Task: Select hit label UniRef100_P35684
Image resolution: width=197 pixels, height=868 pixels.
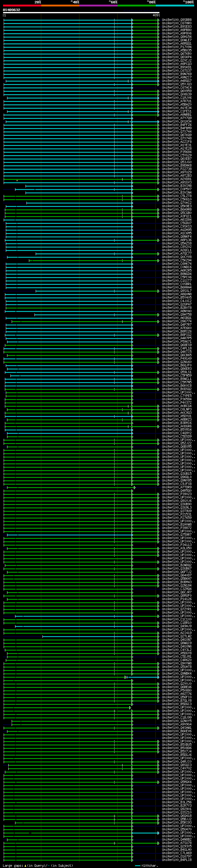Action: [x=176, y=152]
